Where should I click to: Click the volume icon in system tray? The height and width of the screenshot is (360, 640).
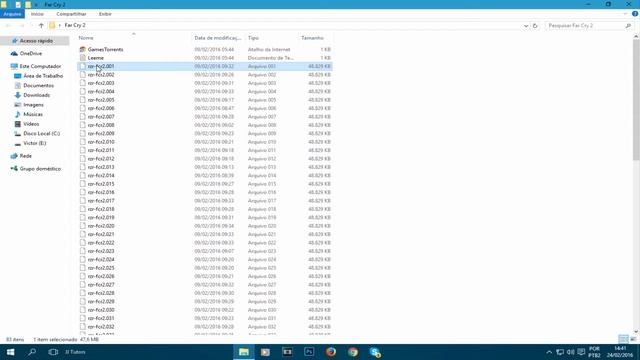[570, 352]
